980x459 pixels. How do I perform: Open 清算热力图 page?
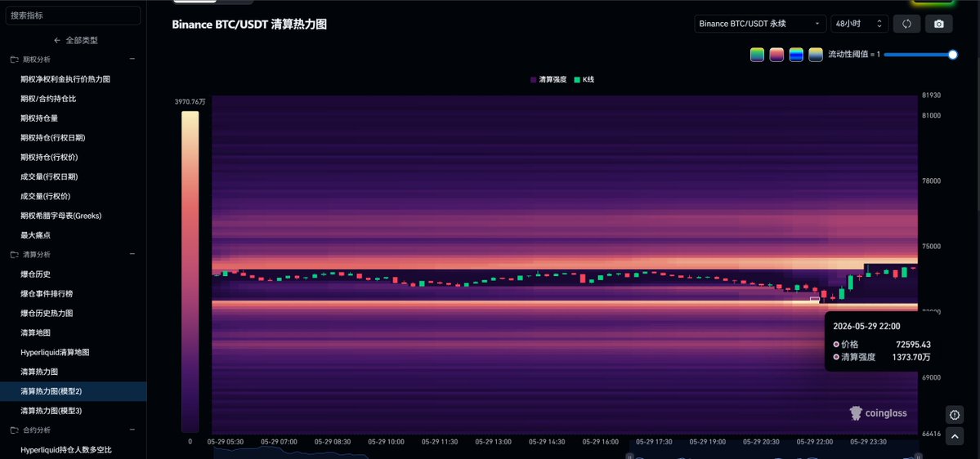point(38,372)
